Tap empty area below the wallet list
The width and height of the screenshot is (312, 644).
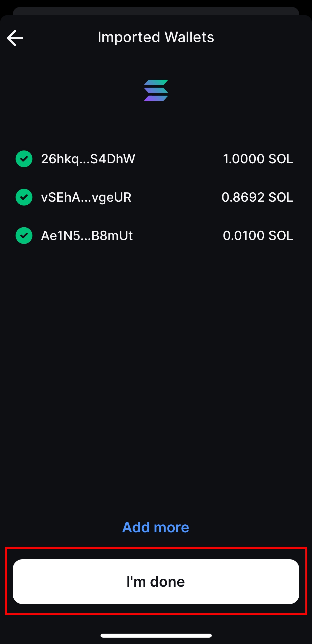(x=156, y=373)
